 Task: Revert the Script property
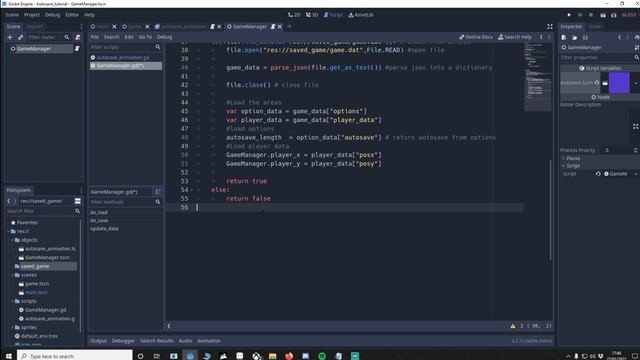tap(598, 174)
